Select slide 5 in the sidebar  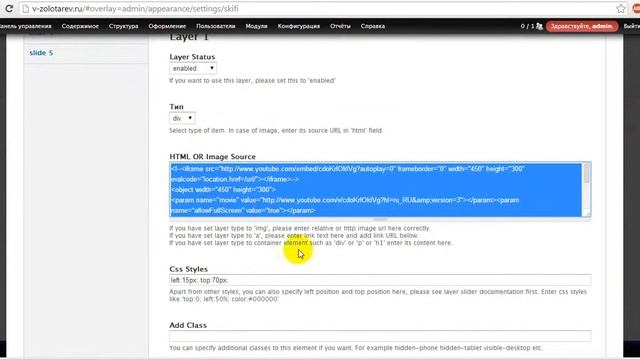(41, 53)
